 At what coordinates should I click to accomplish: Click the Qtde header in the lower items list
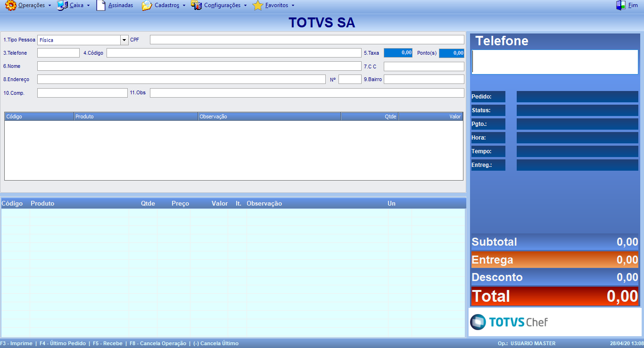coord(148,203)
